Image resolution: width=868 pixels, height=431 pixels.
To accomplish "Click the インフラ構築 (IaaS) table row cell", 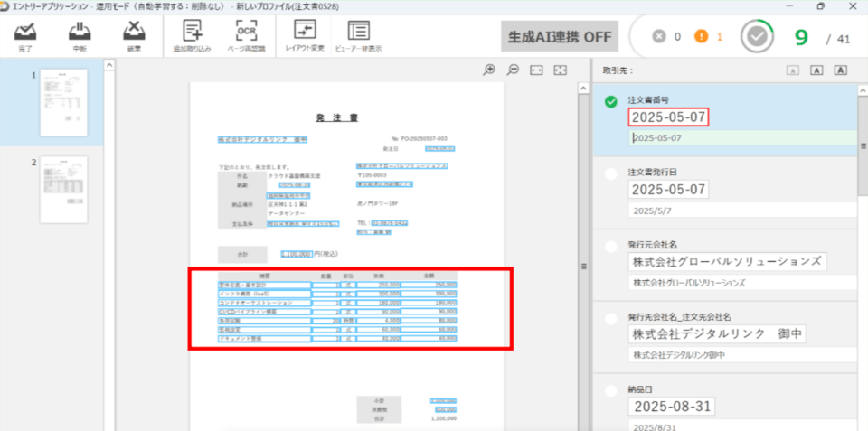I will click(264, 294).
